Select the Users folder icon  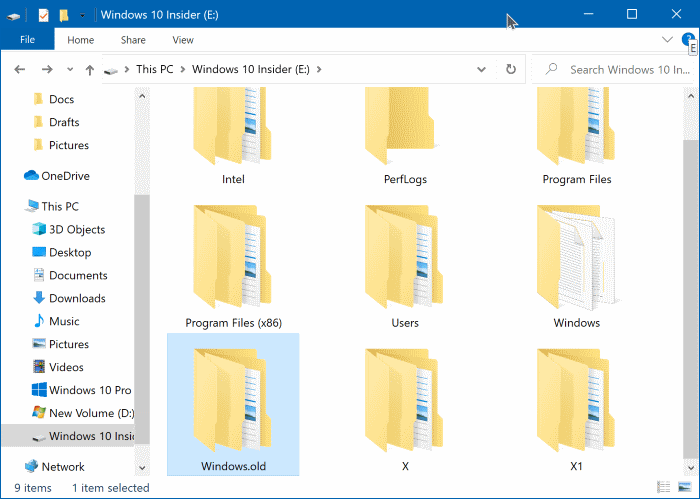tap(404, 257)
